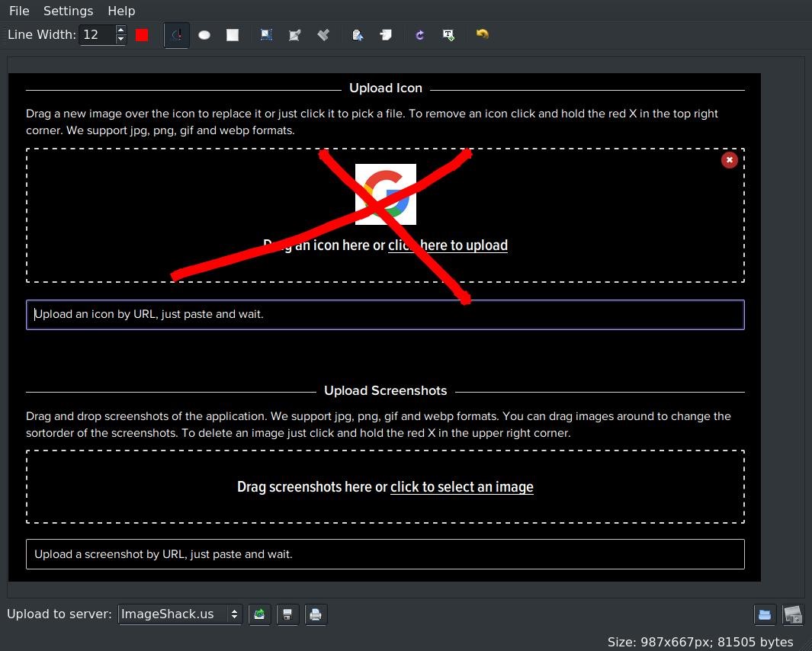Open the folder icon at bottom right
The width and height of the screenshot is (812, 651).
pyautogui.click(x=765, y=614)
